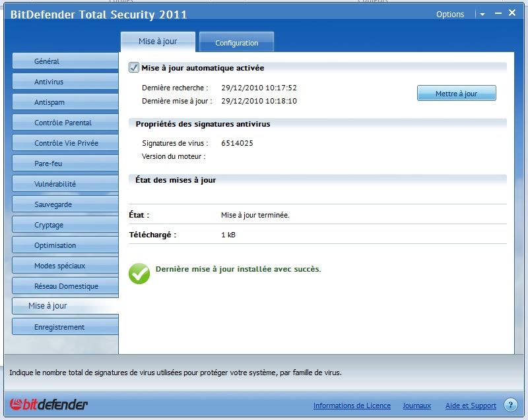
Task: Switch to the Configuration tab
Action: 236,42
